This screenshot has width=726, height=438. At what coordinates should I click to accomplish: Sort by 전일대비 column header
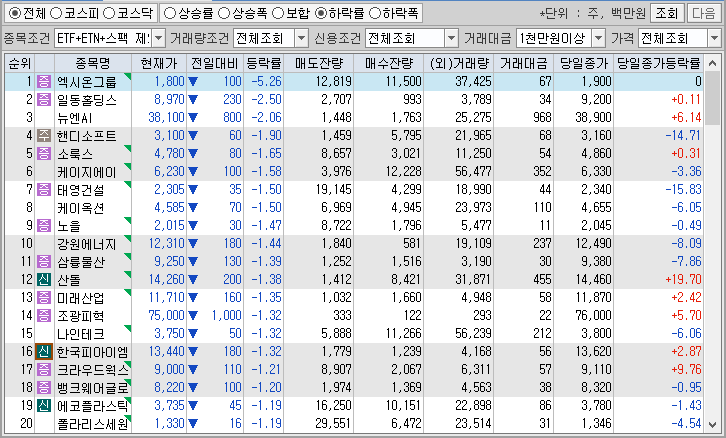215,63
